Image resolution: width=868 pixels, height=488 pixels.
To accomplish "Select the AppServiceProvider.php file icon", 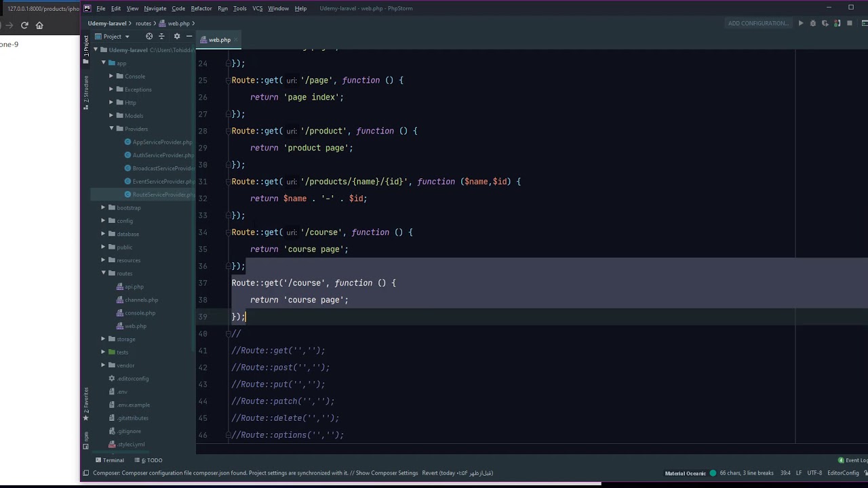I will click(x=127, y=142).
